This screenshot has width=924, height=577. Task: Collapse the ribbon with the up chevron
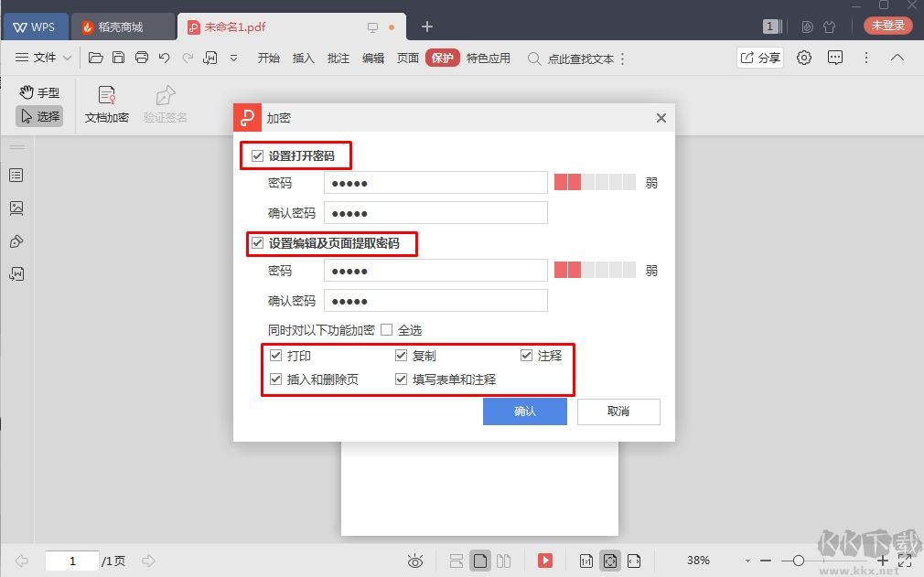[x=897, y=58]
